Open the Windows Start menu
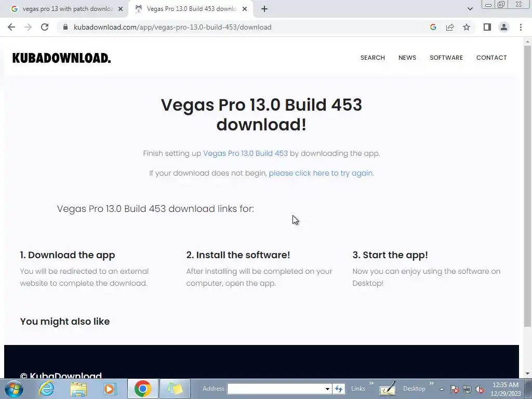 tap(14, 389)
